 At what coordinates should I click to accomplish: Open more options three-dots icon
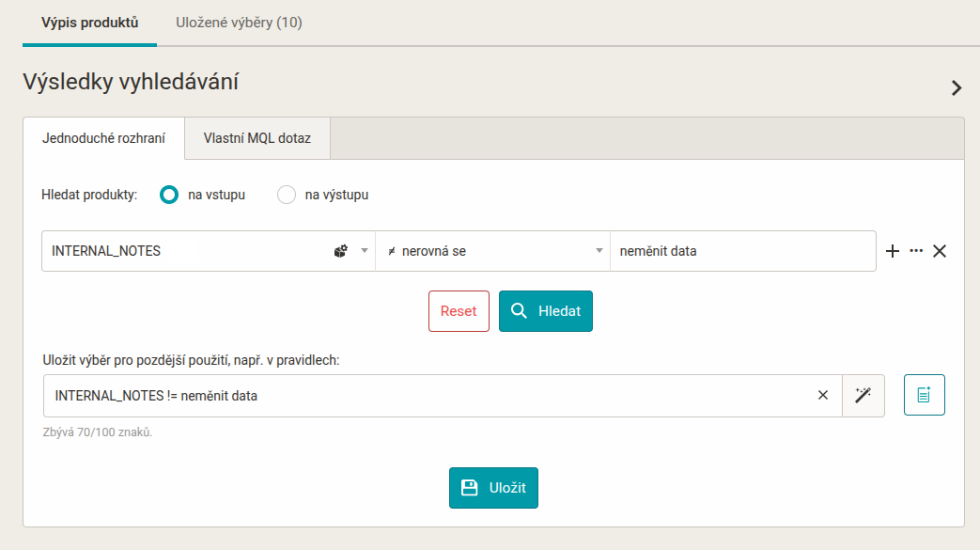tap(916, 251)
